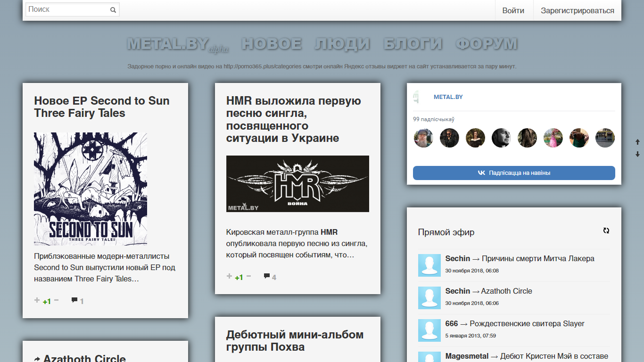
Task: Open Дебют Кристен Мэй в составе topic
Action: [554, 356]
